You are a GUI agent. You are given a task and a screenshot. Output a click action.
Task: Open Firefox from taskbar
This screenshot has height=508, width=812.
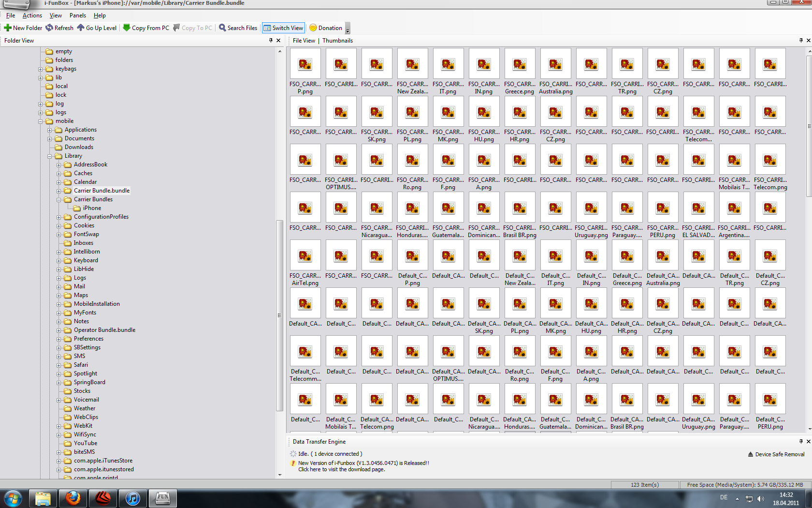[73, 498]
